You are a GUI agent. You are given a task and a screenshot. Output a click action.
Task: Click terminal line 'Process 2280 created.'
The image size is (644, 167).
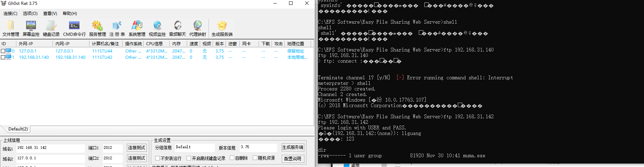pyautogui.click(x=347, y=89)
